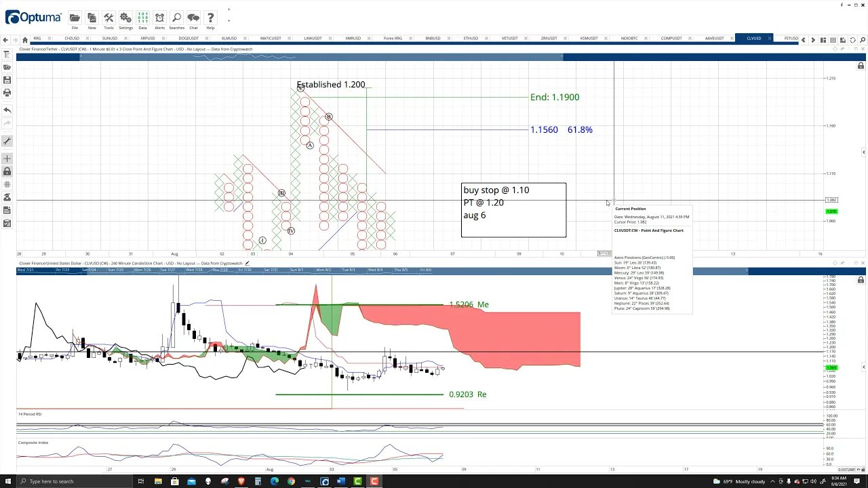The height and width of the screenshot is (488, 868).
Task: Open the Alerts alarm clock icon
Action: point(159,20)
